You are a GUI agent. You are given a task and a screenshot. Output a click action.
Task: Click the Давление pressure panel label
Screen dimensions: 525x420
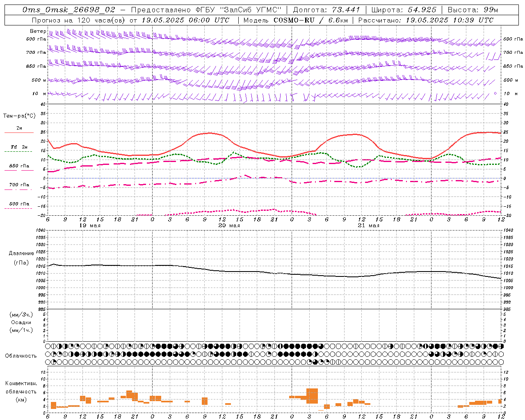click(x=21, y=253)
